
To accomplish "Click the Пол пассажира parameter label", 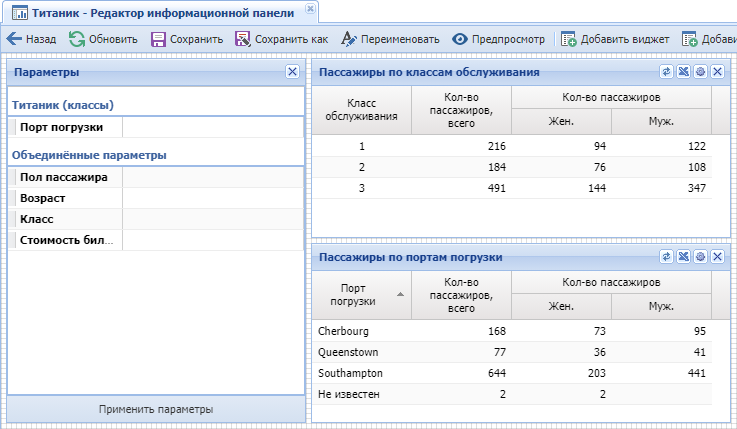I will coord(63,177).
